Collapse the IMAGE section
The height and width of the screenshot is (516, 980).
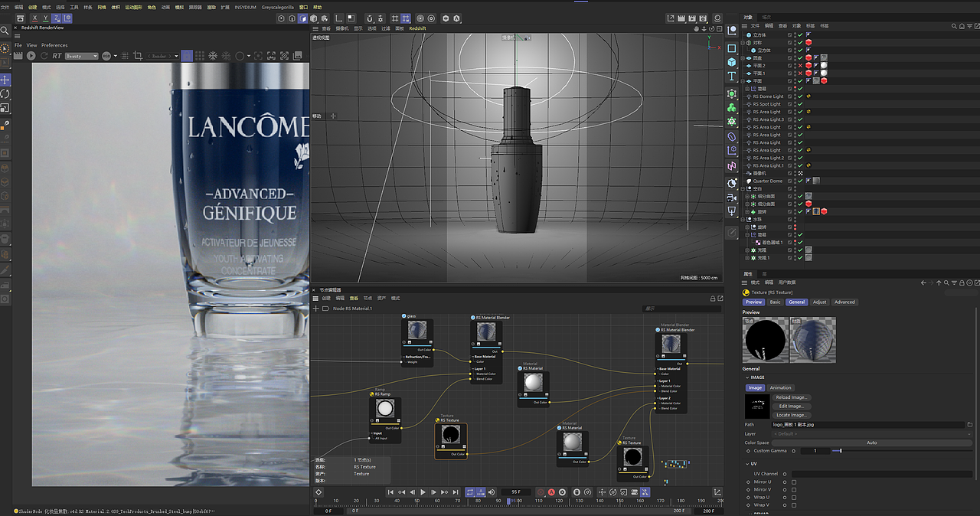point(747,377)
